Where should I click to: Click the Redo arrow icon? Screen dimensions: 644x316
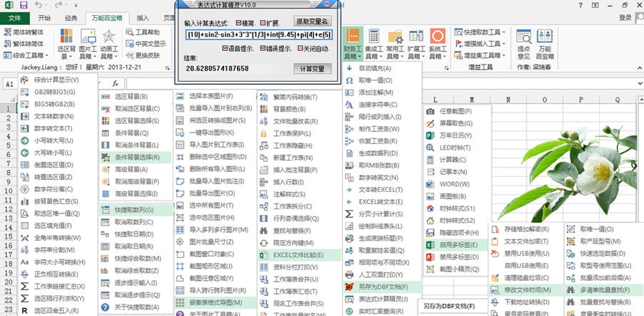click(x=59, y=5)
